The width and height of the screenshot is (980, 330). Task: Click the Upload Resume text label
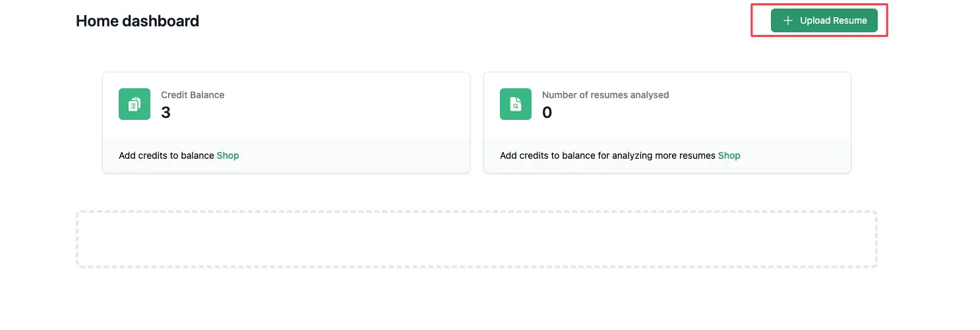point(833,20)
